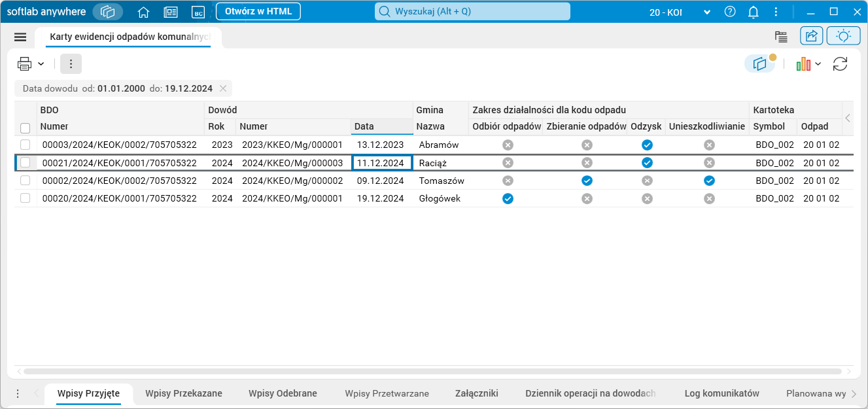Viewport: 868px width, 409px height.
Task: Click date cell 11.12.2024
Action: (382, 162)
